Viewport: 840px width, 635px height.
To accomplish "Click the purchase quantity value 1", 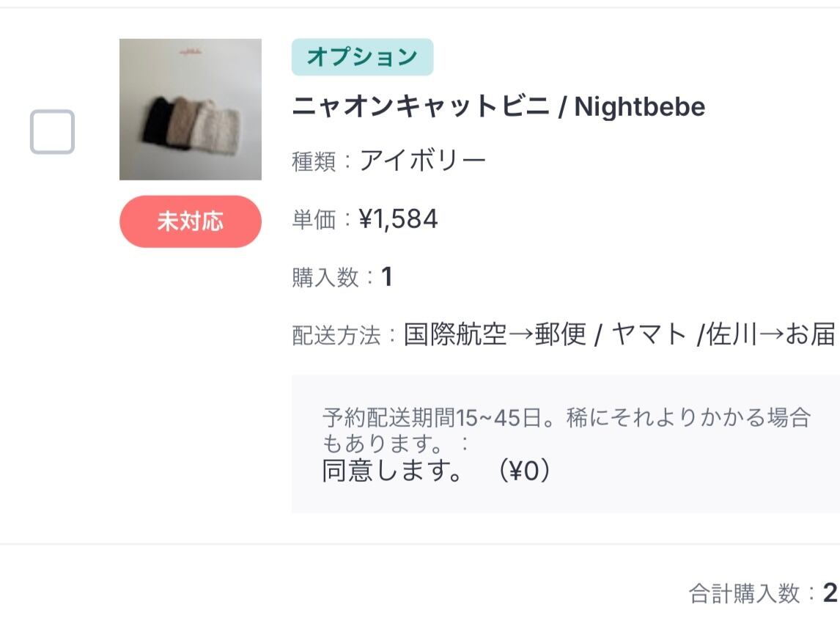I will coord(387,277).
